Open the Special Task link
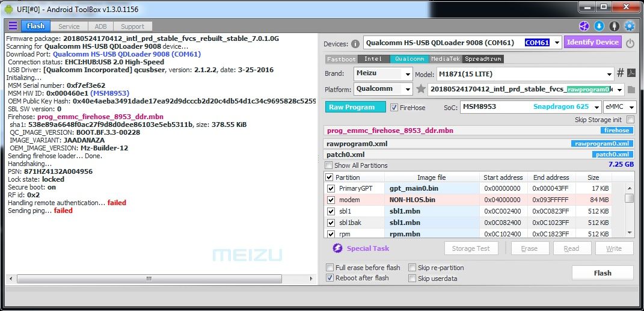Viewport: 644px width, 311px height. [x=368, y=248]
